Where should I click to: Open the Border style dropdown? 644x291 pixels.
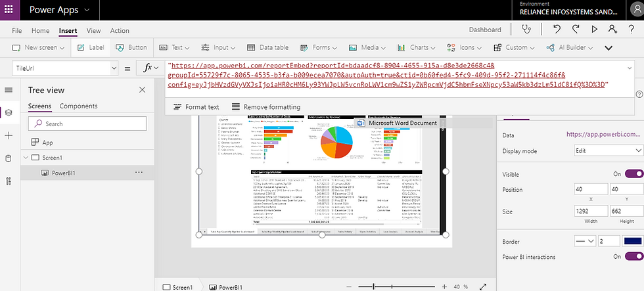586,241
